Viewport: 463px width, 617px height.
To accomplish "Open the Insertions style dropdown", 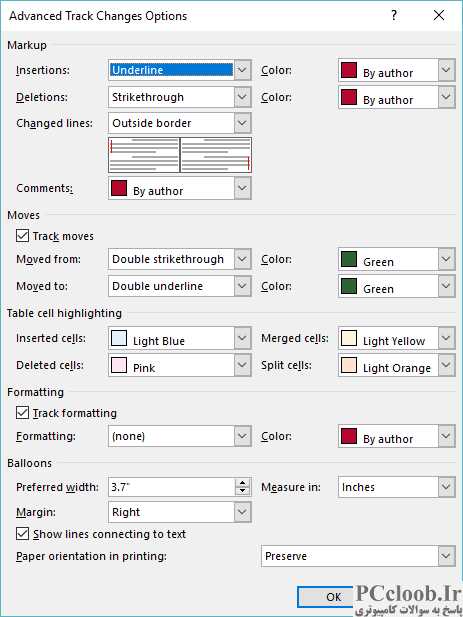I will tap(242, 70).
